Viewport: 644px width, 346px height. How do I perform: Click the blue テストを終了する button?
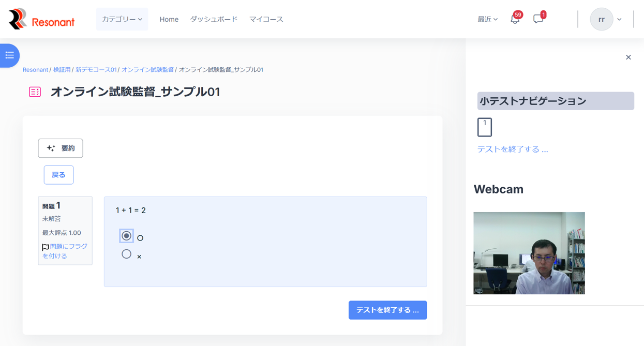pyautogui.click(x=387, y=310)
